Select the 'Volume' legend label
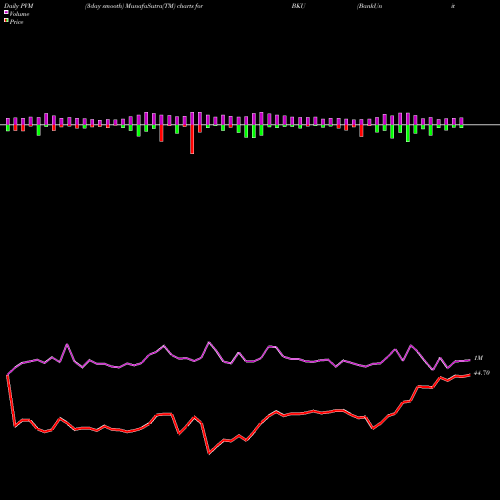Image resolution: width=500 pixels, height=500 pixels. click(19, 14)
